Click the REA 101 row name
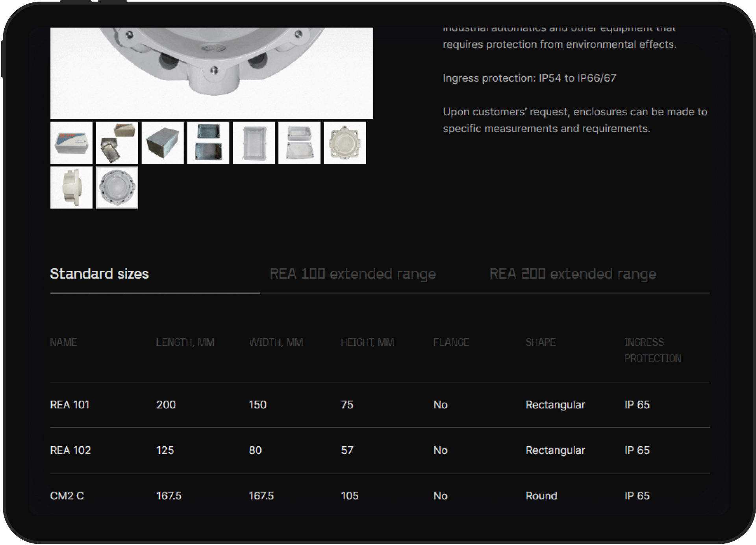756x545 pixels. point(70,405)
